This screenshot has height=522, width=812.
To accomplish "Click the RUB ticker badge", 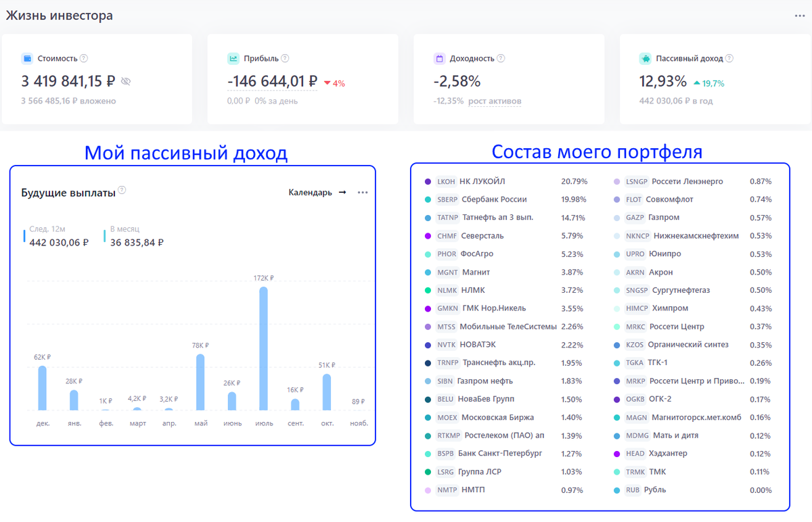I will [x=633, y=490].
